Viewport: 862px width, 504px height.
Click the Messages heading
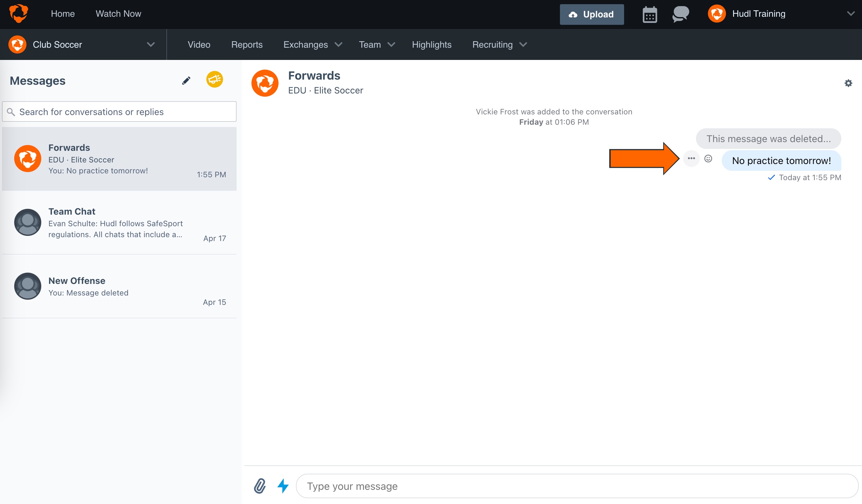38,81
